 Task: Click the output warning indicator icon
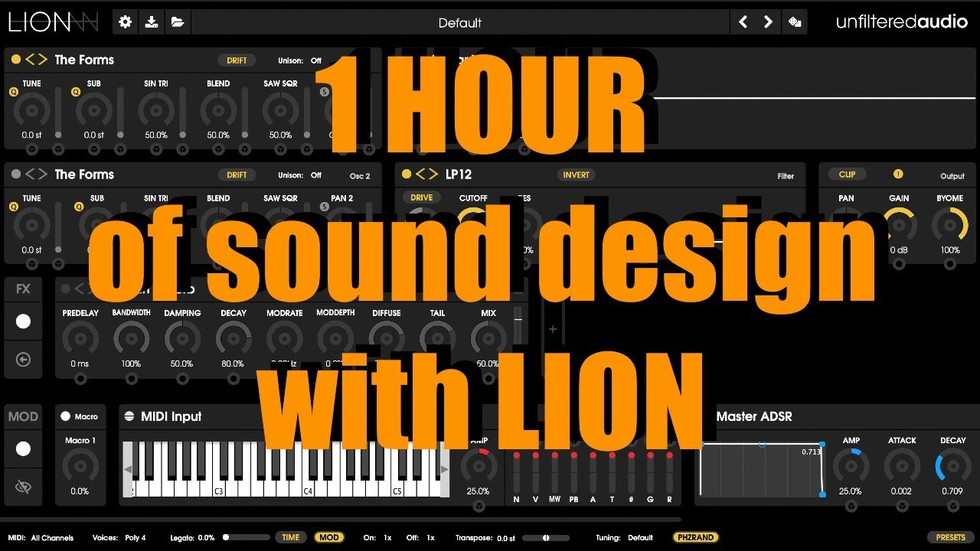pos(898,174)
